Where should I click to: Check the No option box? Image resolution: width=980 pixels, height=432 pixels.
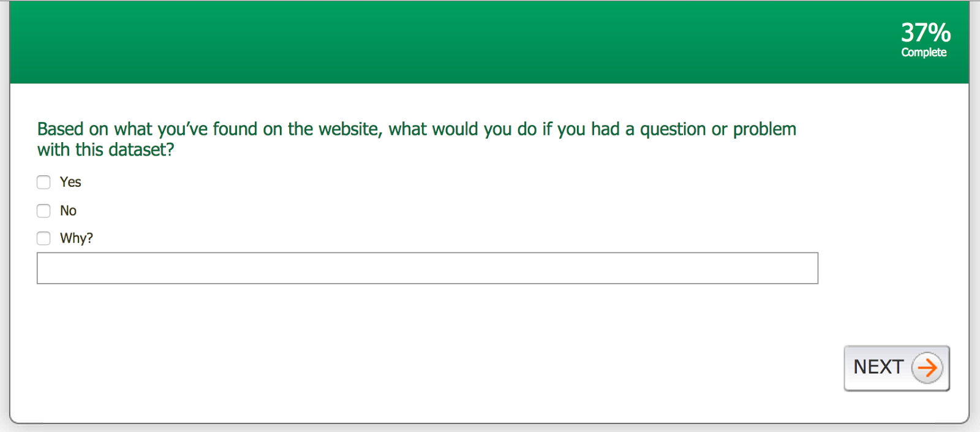(43, 211)
